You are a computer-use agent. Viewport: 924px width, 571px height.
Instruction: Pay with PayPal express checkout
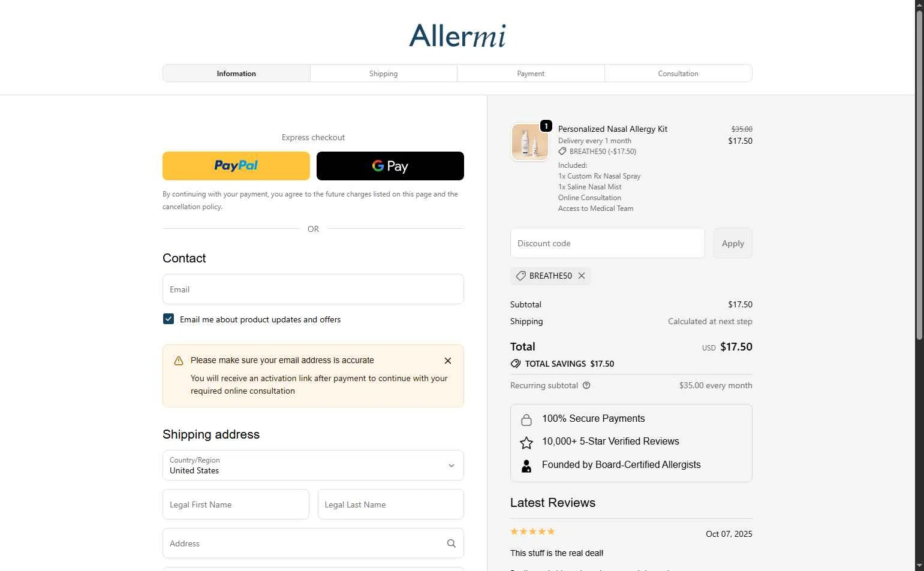(x=236, y=166)
